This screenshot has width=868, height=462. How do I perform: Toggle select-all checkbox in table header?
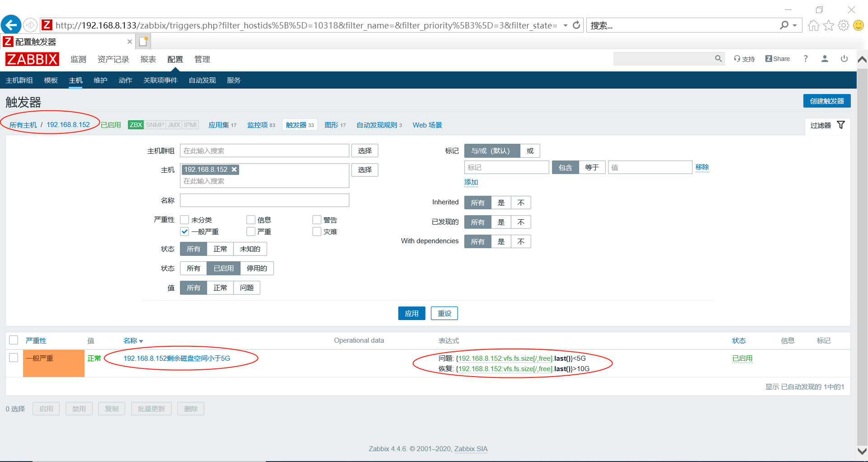14,340
